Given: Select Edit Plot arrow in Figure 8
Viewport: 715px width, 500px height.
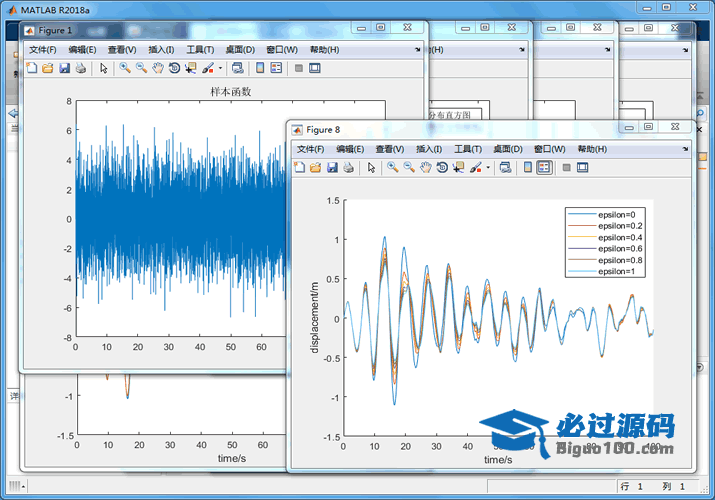Looking at the screenshot, I should 371,168.
